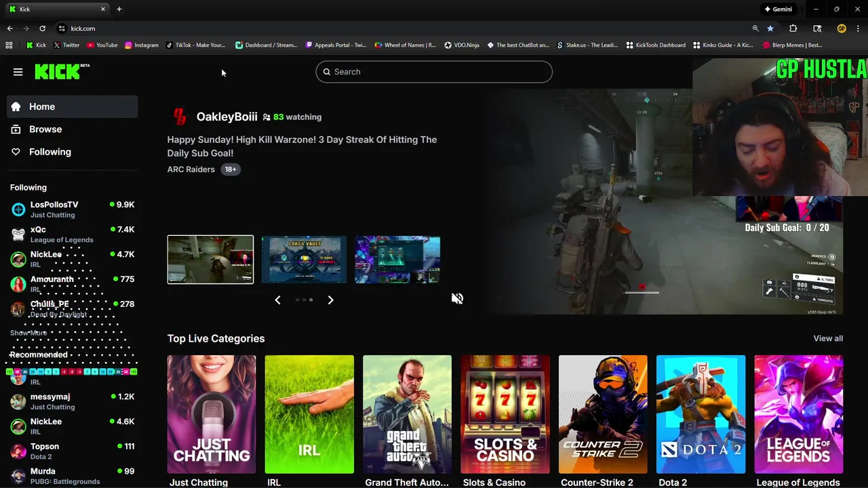Reload the kick.com page
This screenshot has height=488, width=868.
tap(42, 28)
